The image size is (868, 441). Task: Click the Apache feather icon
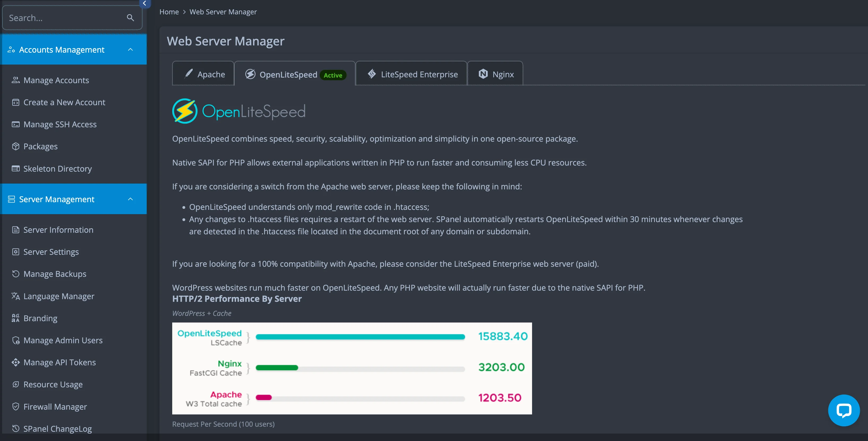click(x=189, y=74)
